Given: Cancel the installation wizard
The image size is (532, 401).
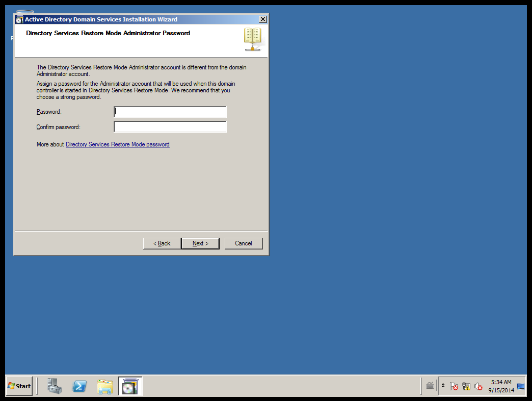Looking at the screenshot, I should pyautogui.click(x=244, y=243).
